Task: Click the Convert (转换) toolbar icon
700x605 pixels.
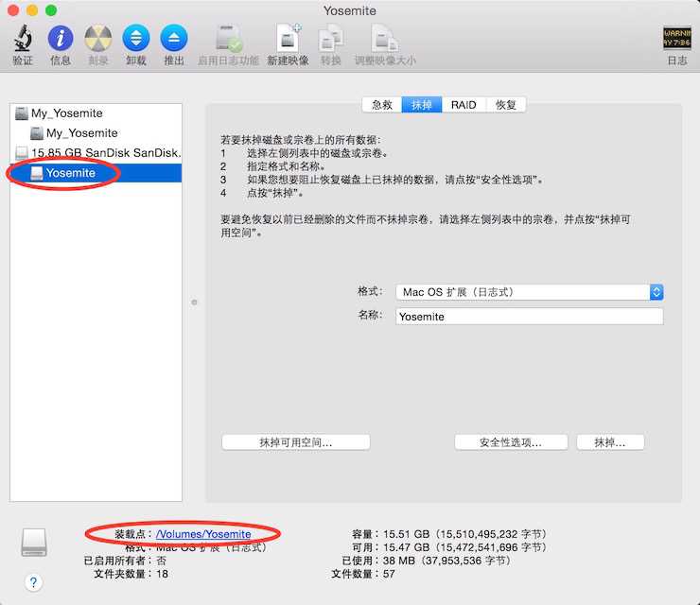Action: coord(331,39)
